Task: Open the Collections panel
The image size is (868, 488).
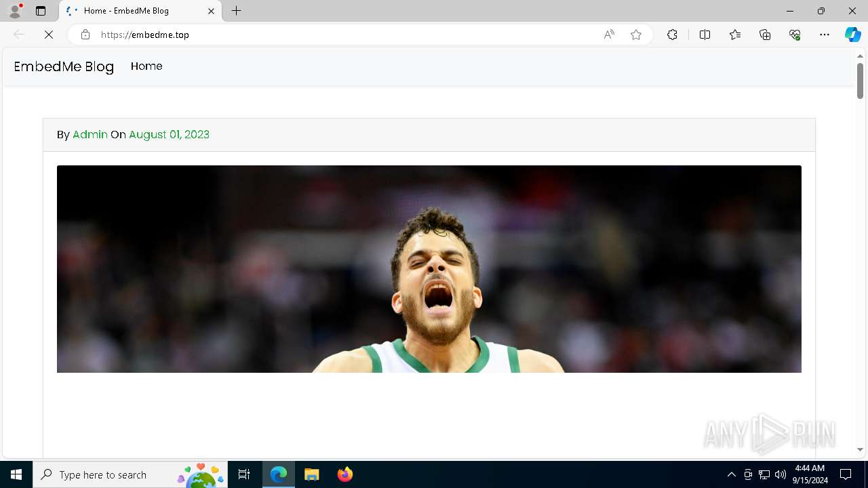Action: (765, 35)
